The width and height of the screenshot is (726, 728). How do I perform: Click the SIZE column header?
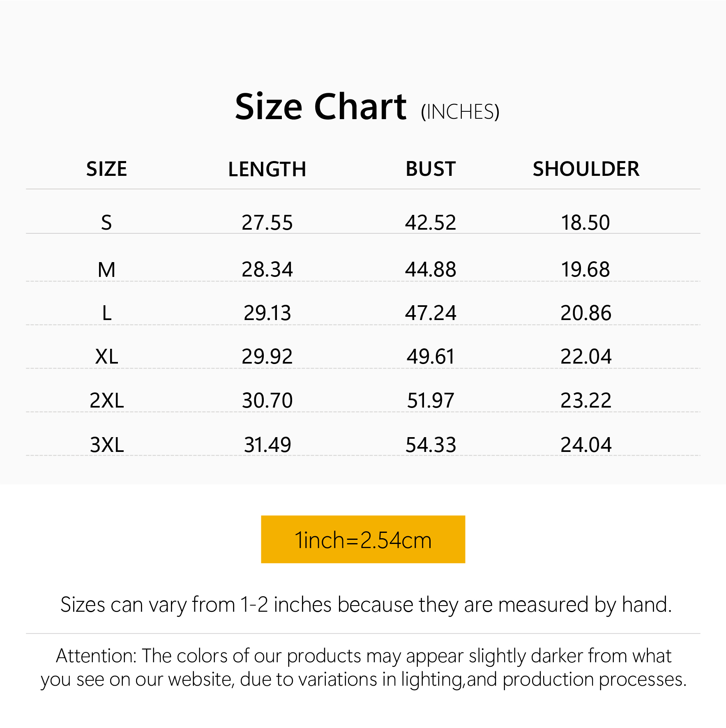point(106,169)
